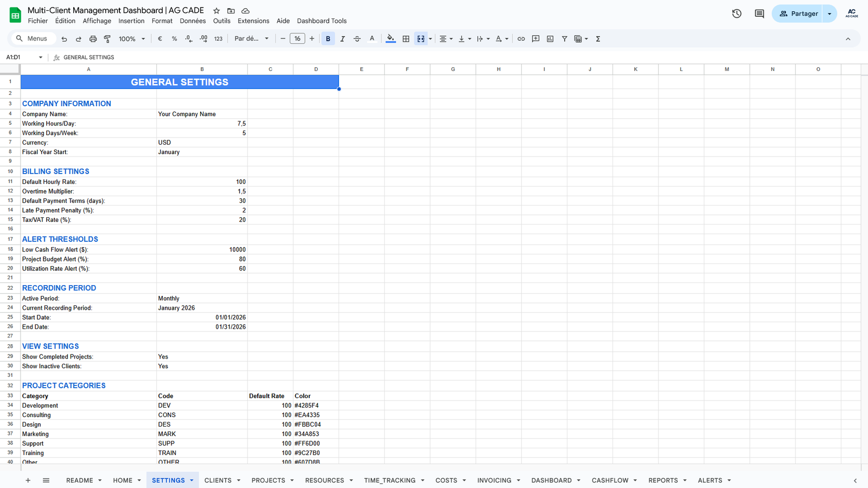This screenshot has height=488, width=868.
Task: Toggle bold formatting
Action: [x=328, y=39]
